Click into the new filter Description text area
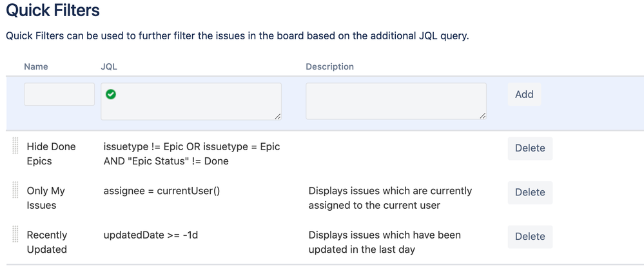 396,101
